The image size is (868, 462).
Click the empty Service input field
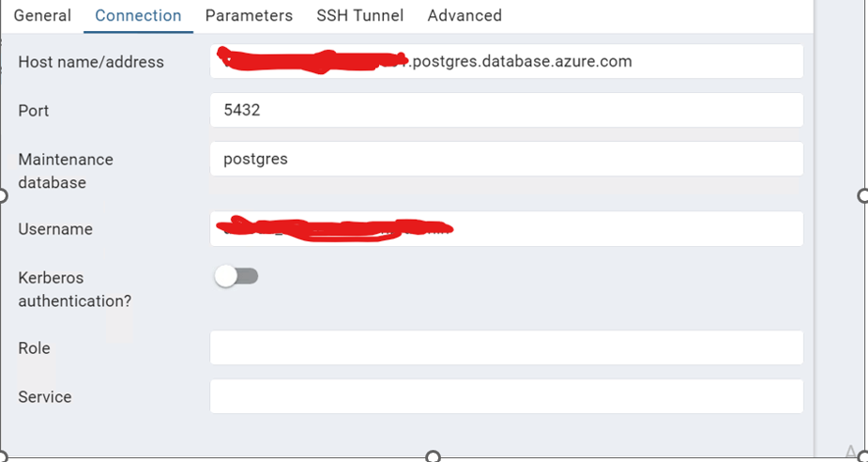click(507, 396)
